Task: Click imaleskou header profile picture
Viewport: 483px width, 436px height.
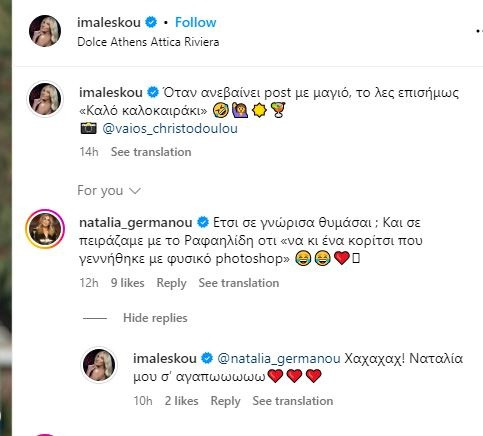Action: (x=45, y=31)
